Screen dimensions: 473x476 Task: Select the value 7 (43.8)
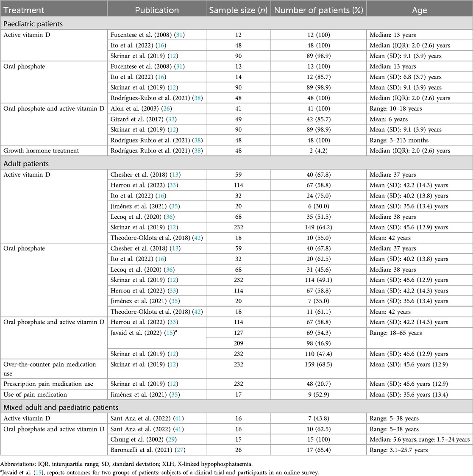pos(318,419)
